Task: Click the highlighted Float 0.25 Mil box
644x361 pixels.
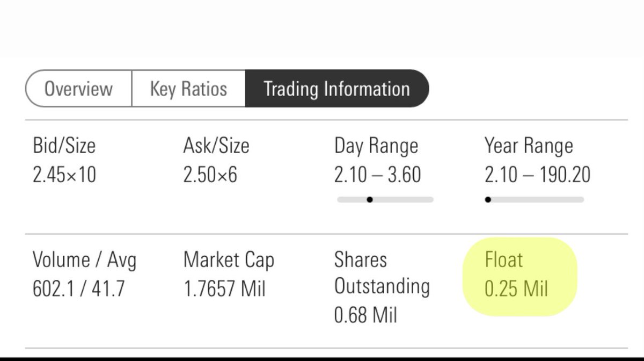Action: (519, 276)
